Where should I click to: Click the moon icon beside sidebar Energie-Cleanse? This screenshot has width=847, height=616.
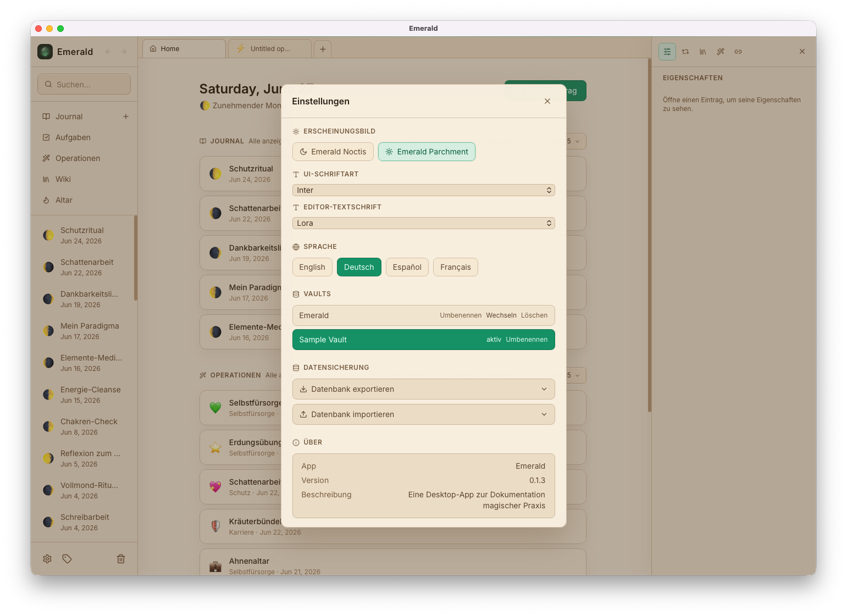48,395
